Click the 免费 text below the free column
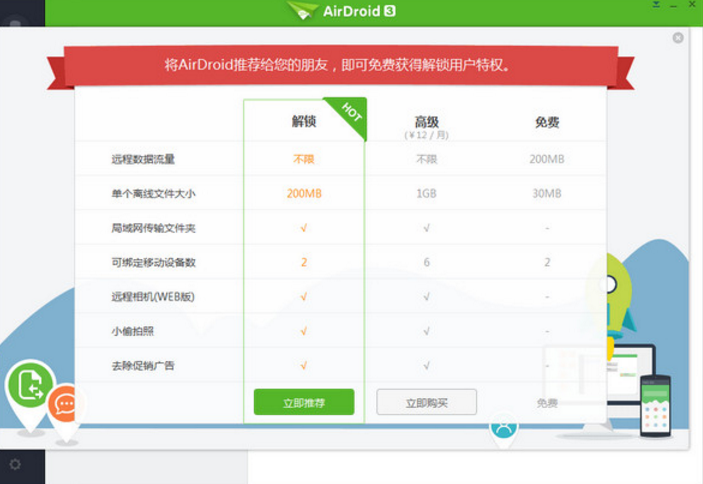703x484 pixels. coord(547,403)
